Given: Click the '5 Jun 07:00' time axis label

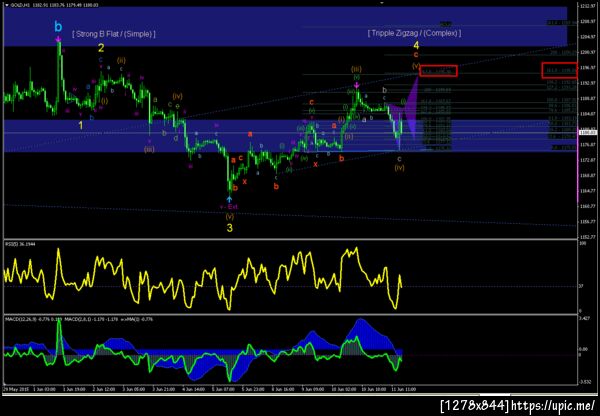Looking at the screenshot, I should [223, 389].
